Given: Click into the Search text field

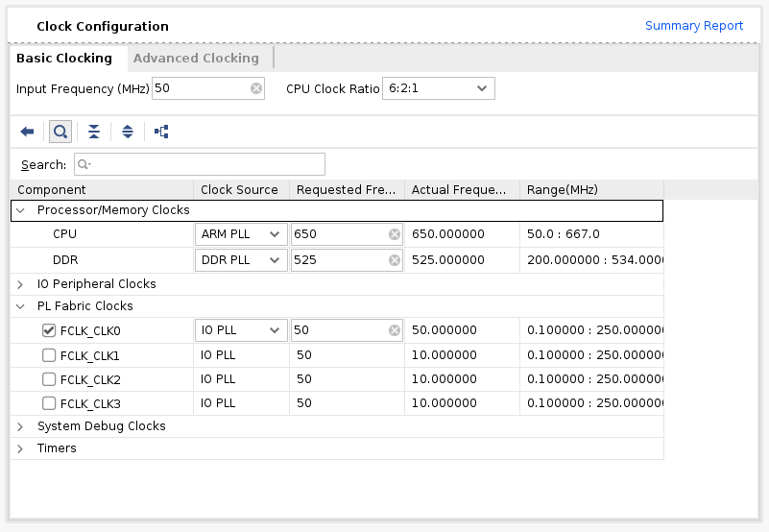Looking at the screenshot, I should [x=200, y=164].
